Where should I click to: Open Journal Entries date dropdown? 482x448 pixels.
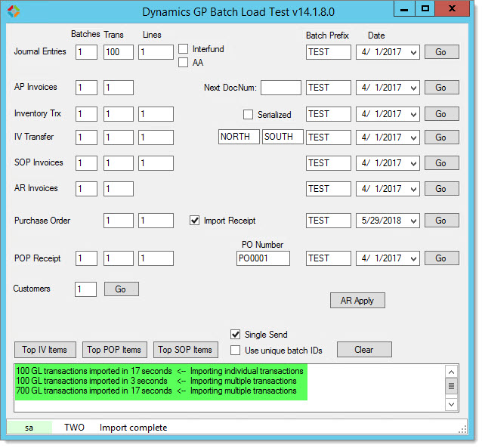click(413, 52)
